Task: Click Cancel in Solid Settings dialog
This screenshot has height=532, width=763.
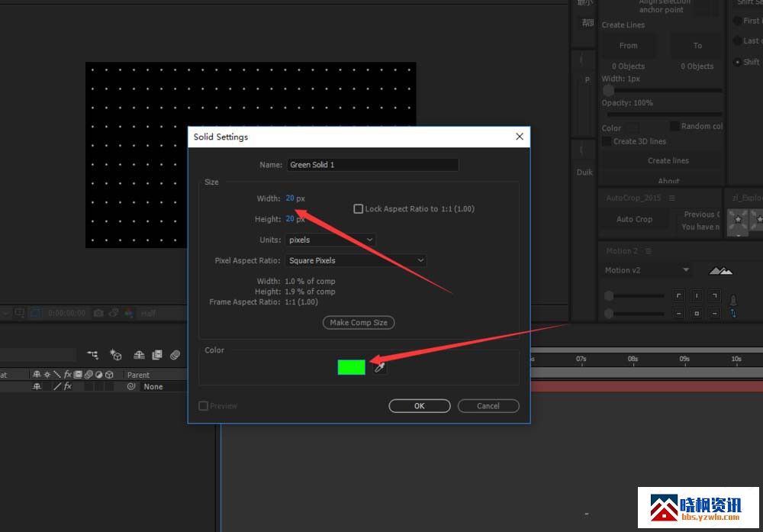Action: coord(488,406)
